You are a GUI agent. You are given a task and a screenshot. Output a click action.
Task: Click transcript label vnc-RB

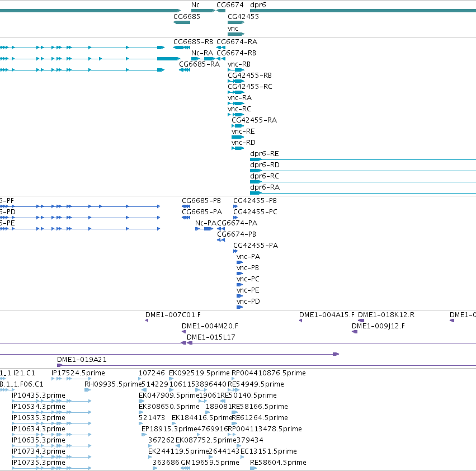(x=239, y=64)
